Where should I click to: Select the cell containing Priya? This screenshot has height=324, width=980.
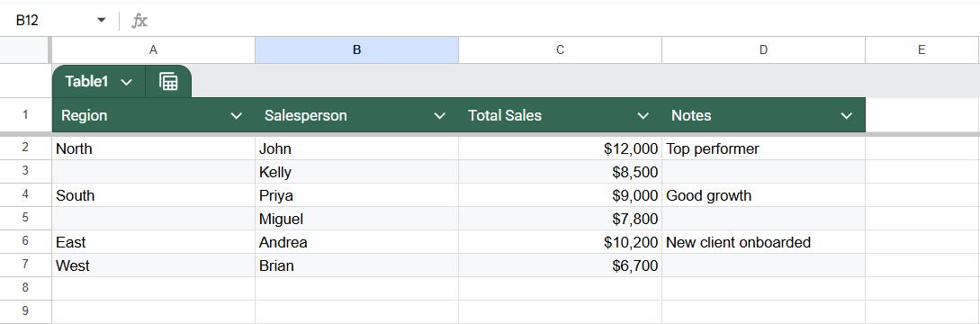[x=357, y=195]
